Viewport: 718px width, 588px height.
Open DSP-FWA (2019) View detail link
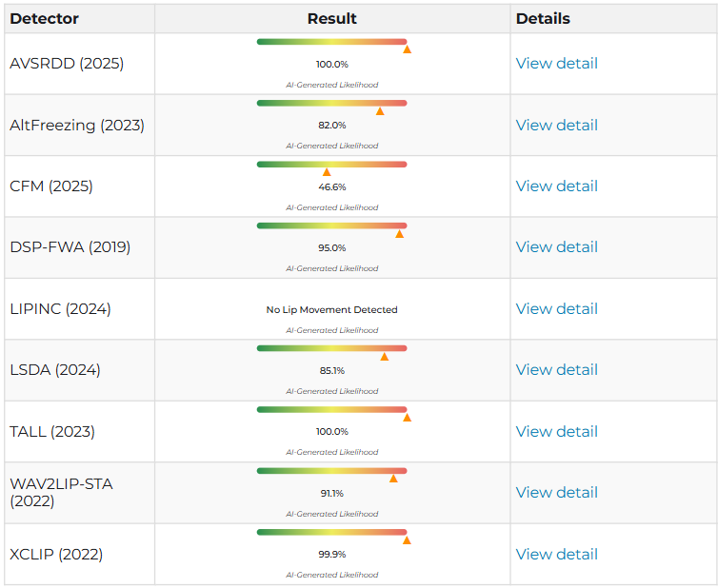click(556, 247)
